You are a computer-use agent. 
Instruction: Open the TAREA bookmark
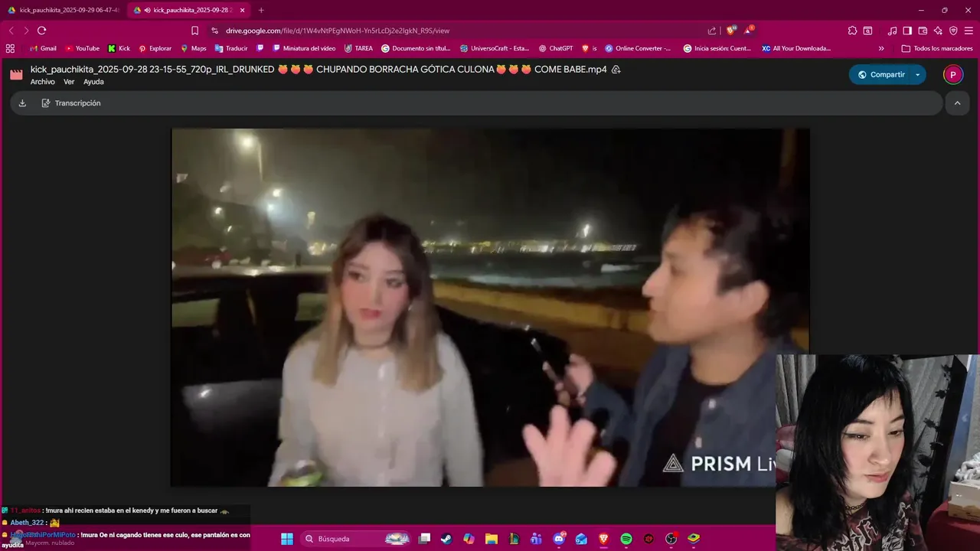[358, 48]
